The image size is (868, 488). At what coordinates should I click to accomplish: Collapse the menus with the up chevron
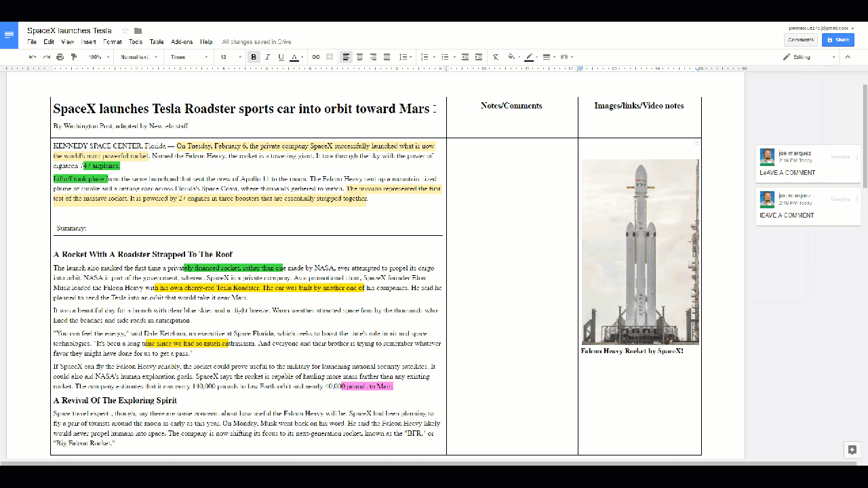(848, 57)
